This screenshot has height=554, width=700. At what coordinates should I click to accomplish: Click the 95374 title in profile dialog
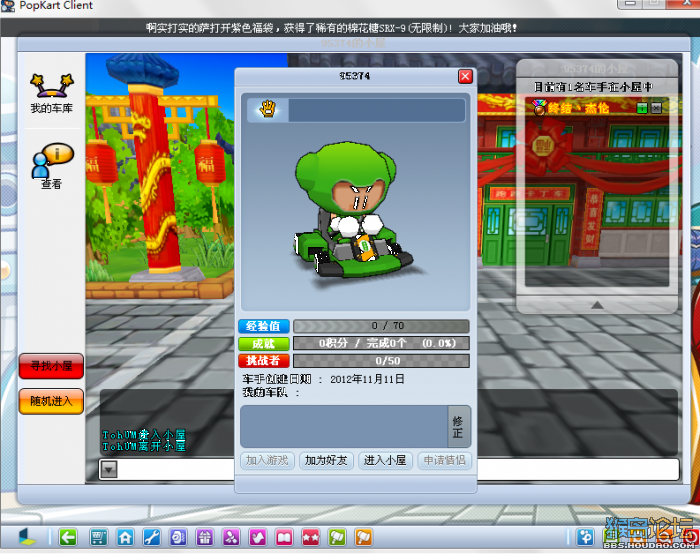(355, 76)
